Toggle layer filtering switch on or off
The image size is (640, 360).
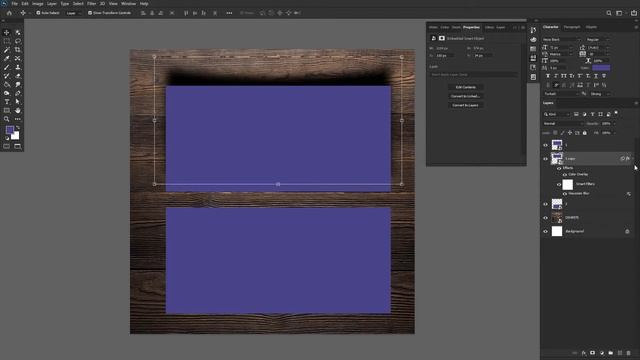click(616, 113)
